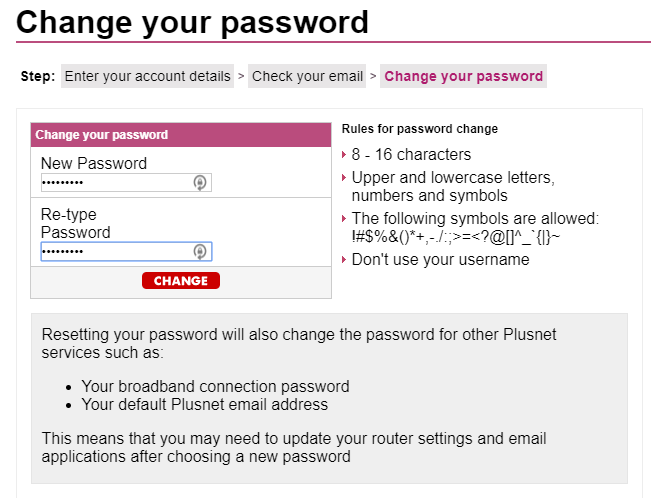The height and width of the screenshot is (498, 651).
Task: Focus the Re-type Password input field
Action: 115,251
